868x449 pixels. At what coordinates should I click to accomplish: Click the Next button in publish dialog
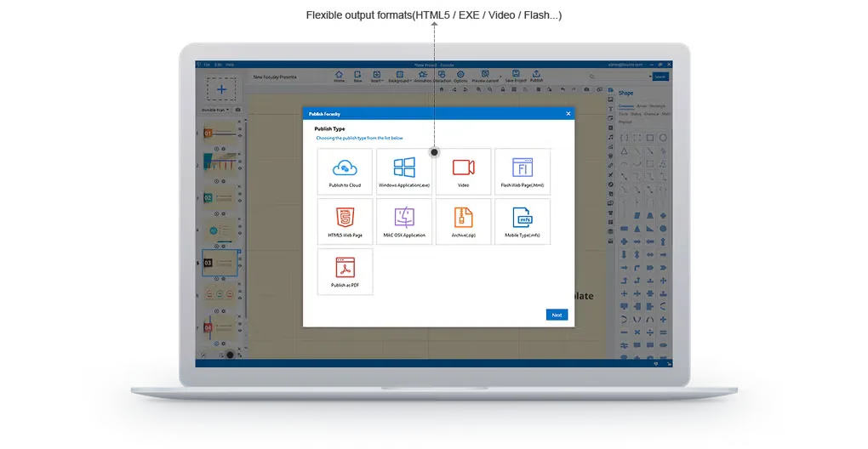(x=557, y=315)
